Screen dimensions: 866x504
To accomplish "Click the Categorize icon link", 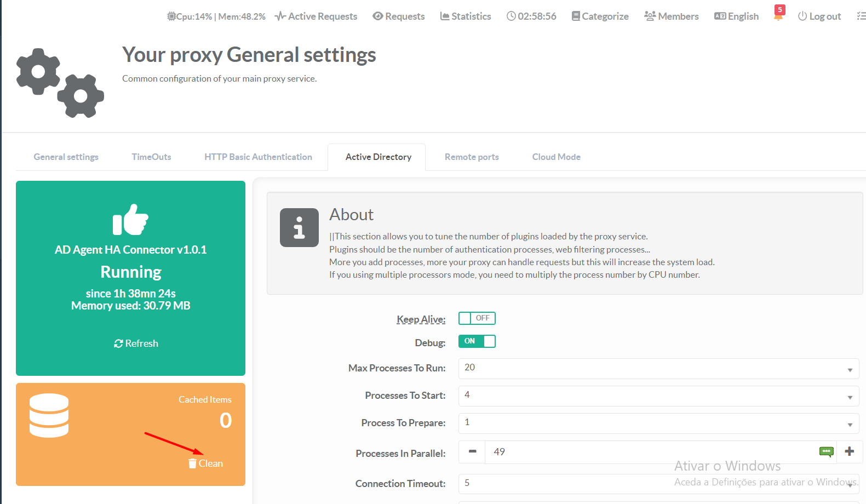I will [x=600, y=16].
